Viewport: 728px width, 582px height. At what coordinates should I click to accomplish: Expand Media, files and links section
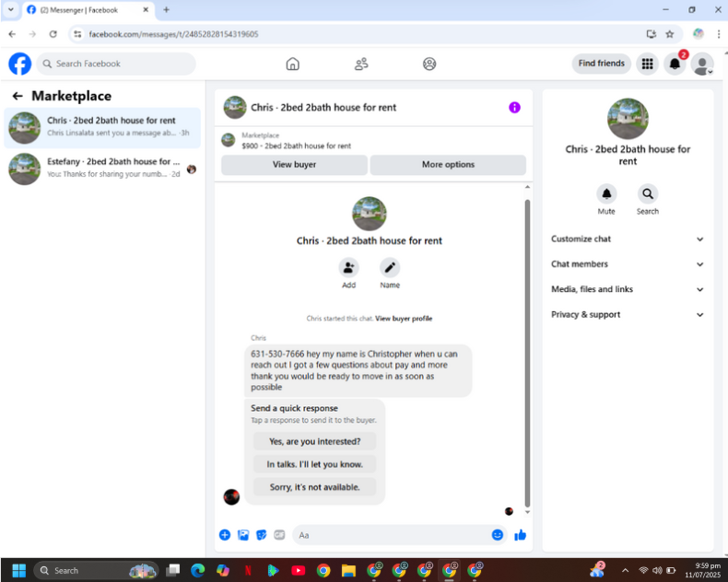628,289
